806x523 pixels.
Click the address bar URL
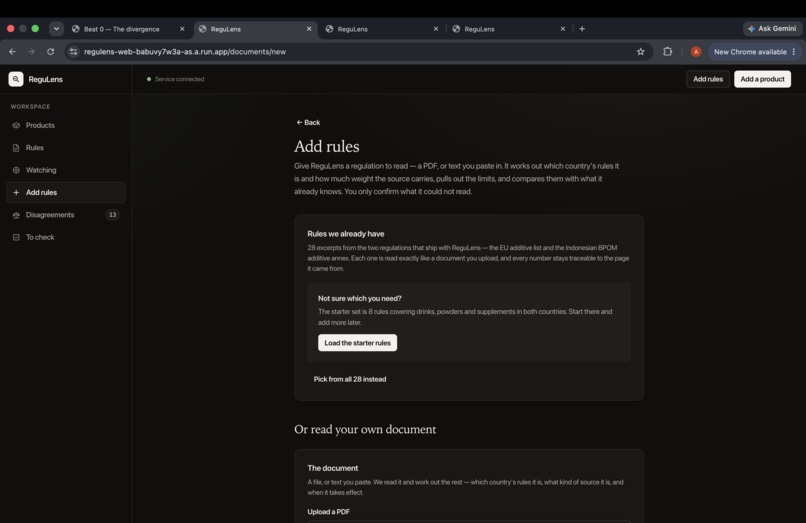pyautogui.click(x=185, y=52)
